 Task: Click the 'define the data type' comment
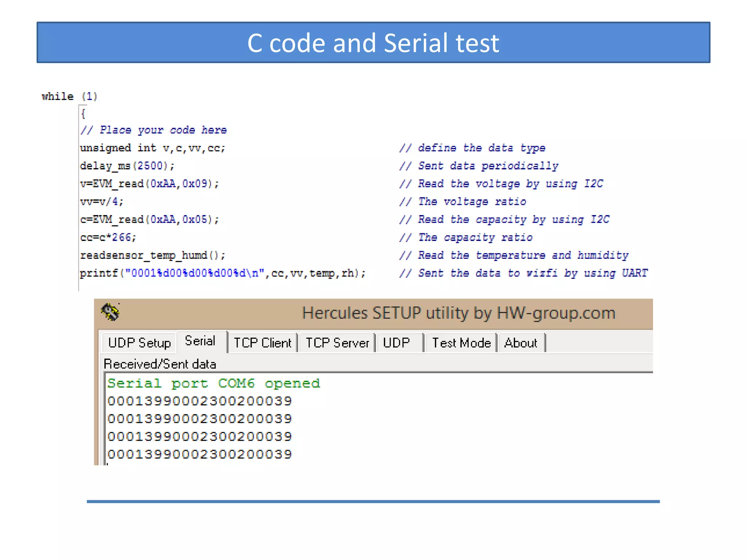tap(472, 148)
